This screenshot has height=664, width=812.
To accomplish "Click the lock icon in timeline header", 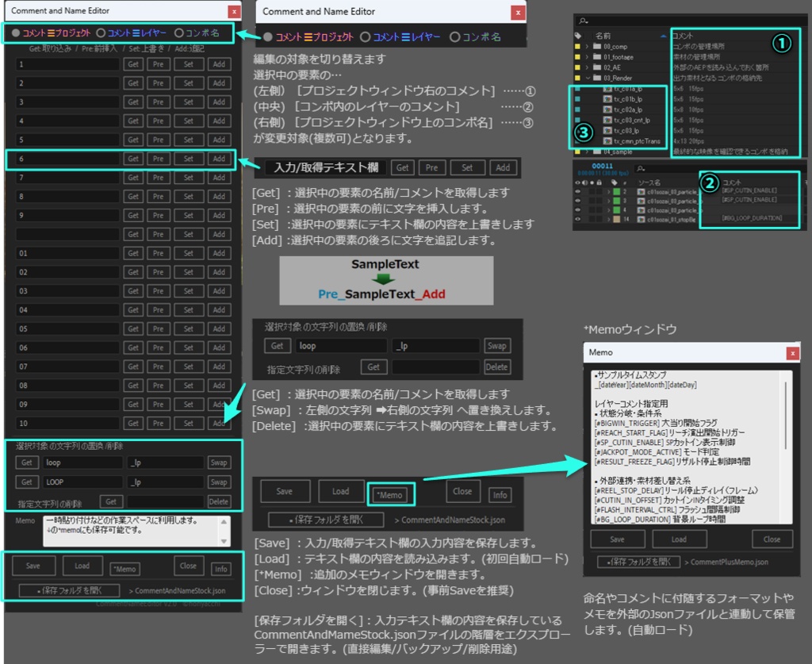I will click(x=599, y=182).
